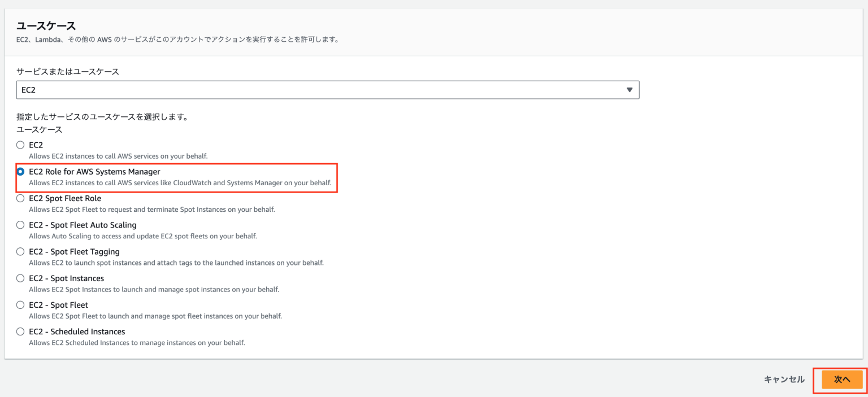868x397 pixels.
Task: Choose the EC2 Spot Fleet Role use case
Action: [20, 198]
